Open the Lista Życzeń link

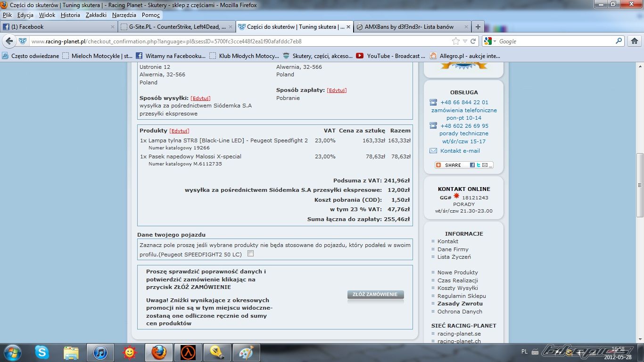click(x=454, y=257)
